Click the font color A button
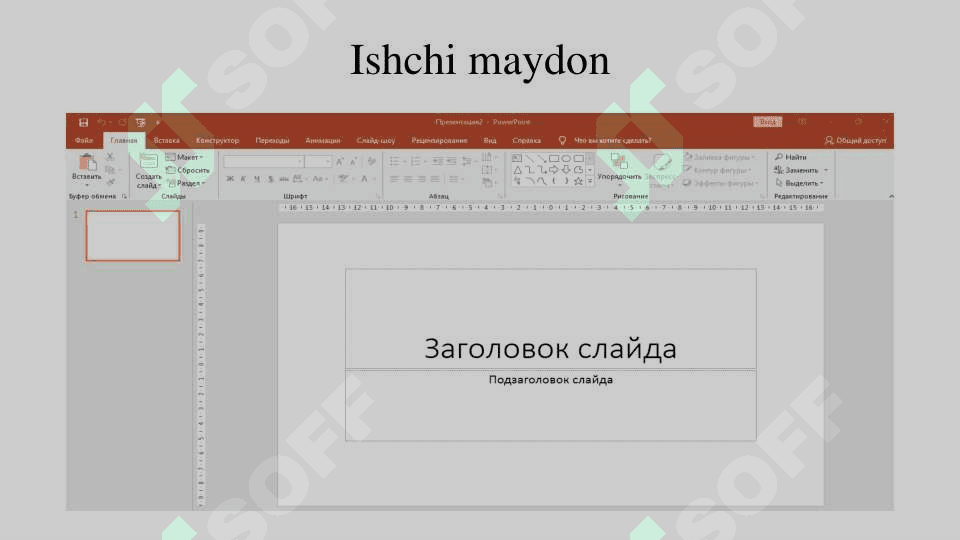960x540 pixels. click(x=366, y=179)
